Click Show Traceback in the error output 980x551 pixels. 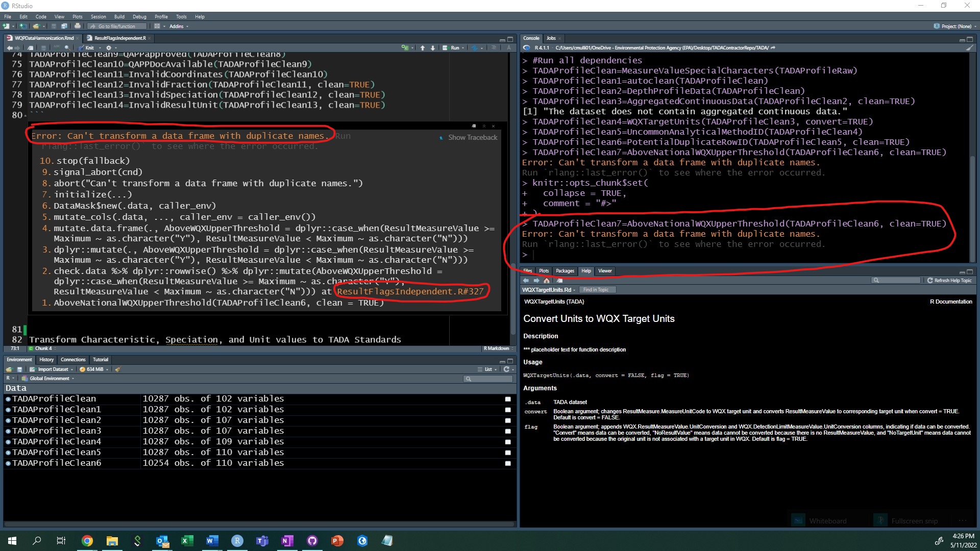click(x=468, y=137)
